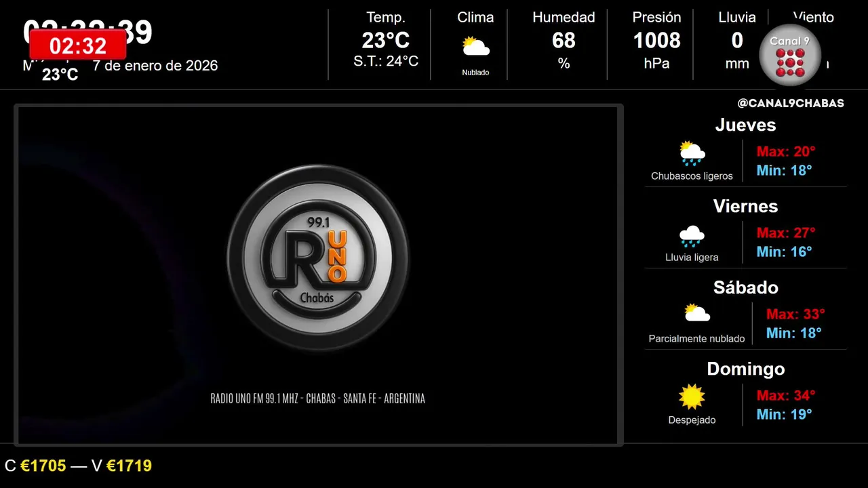Click the Nublado label under Clima
Image resolution: width=868 pixels, height=488 pixels.
click(x=475, y=73)
